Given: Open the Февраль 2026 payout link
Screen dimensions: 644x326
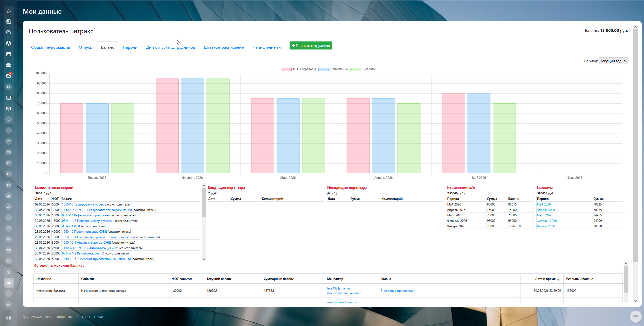Looking at the screenshot, I should tap(547, 221).
